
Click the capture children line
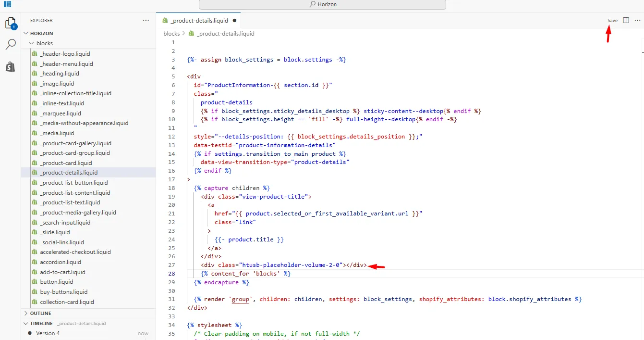[232, 188]
